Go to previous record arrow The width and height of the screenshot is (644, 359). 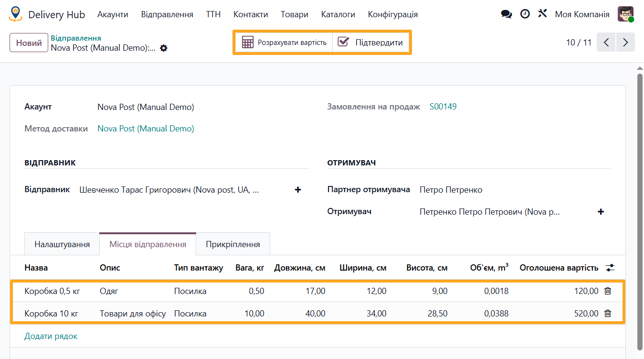tap(606, 42)
